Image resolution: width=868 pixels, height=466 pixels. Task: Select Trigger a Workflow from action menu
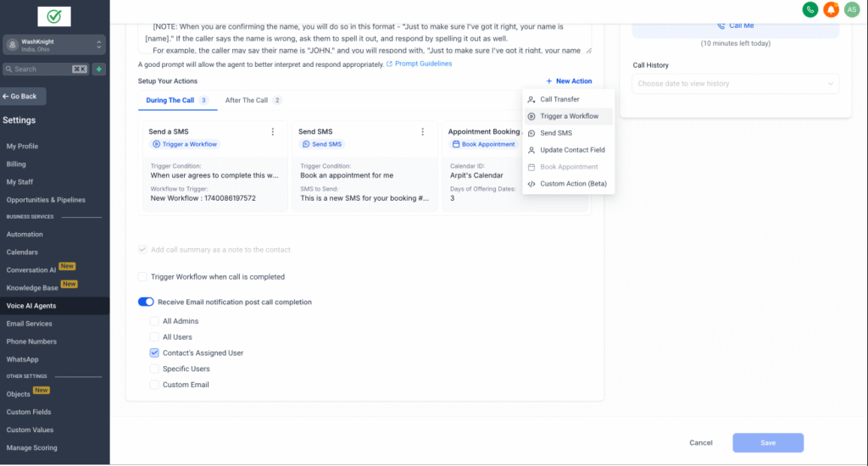569,116
